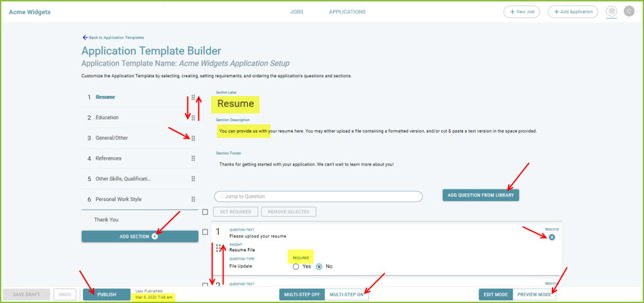The height and width of the screenshot is (303, 644).
Task: Select No for Required on question 1
Action: coord(319,266)
